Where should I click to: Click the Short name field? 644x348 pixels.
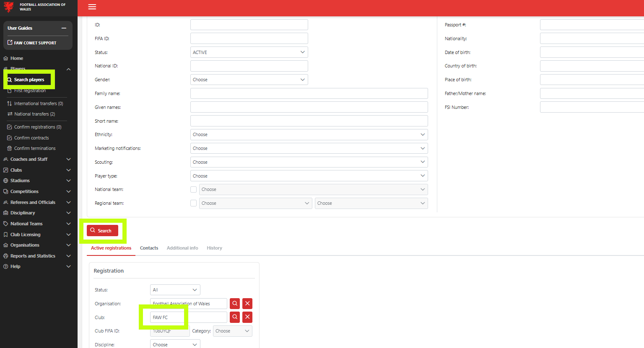(x=309, y=121)
